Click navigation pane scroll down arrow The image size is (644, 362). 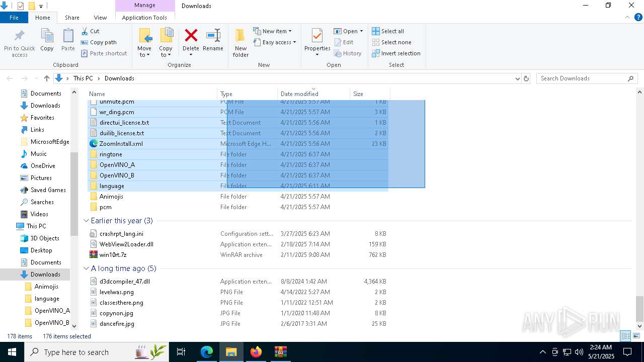pos(74,326)
